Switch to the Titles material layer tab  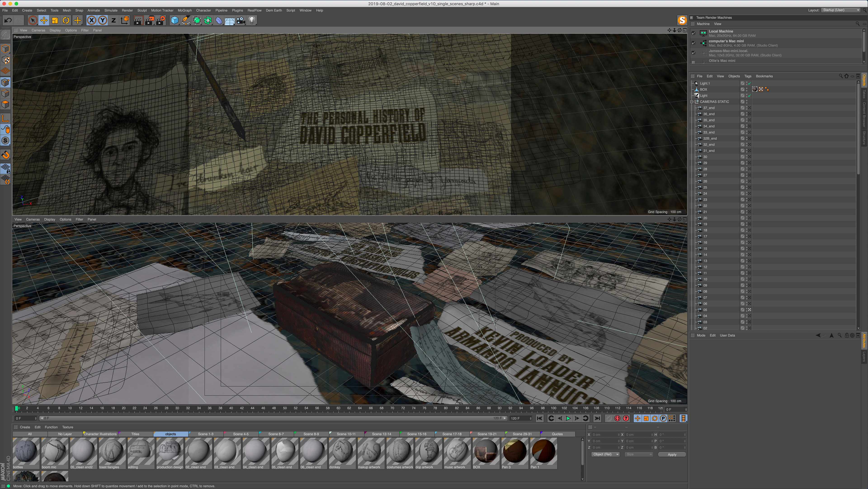point(135,434)
